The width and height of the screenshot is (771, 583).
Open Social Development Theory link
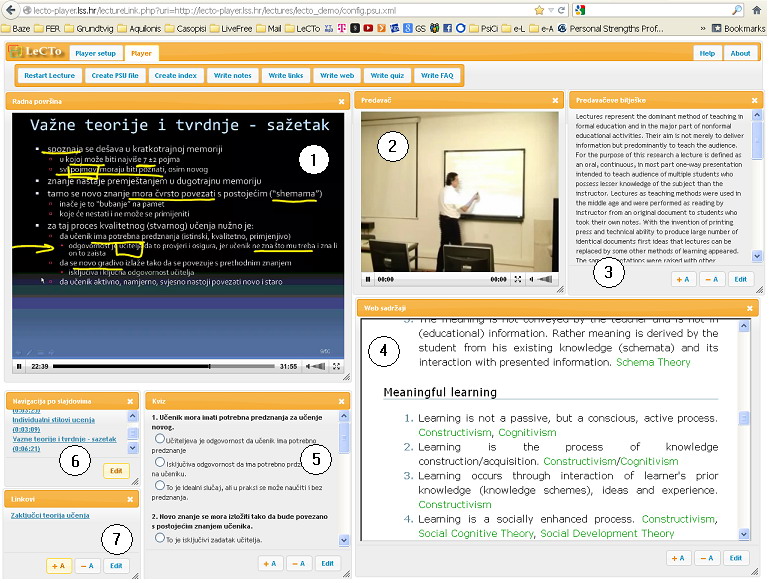click(607, 533)
